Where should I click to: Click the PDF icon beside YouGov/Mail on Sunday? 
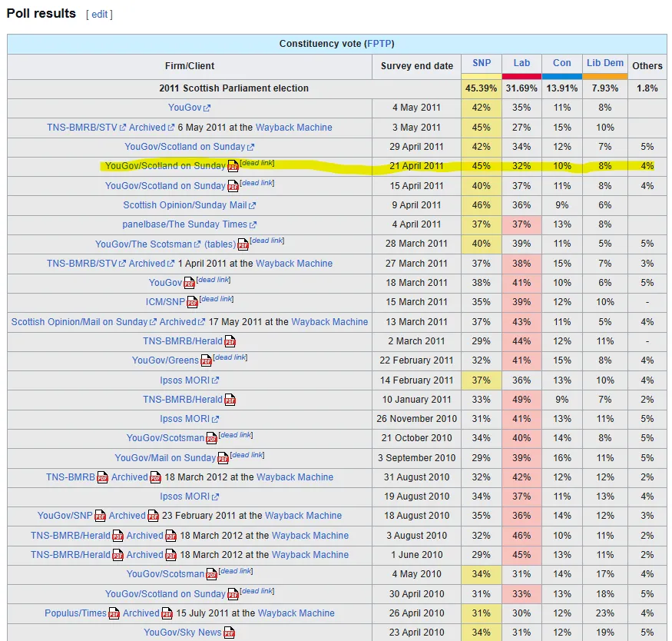pyautogui.click(x=223, y=458)
